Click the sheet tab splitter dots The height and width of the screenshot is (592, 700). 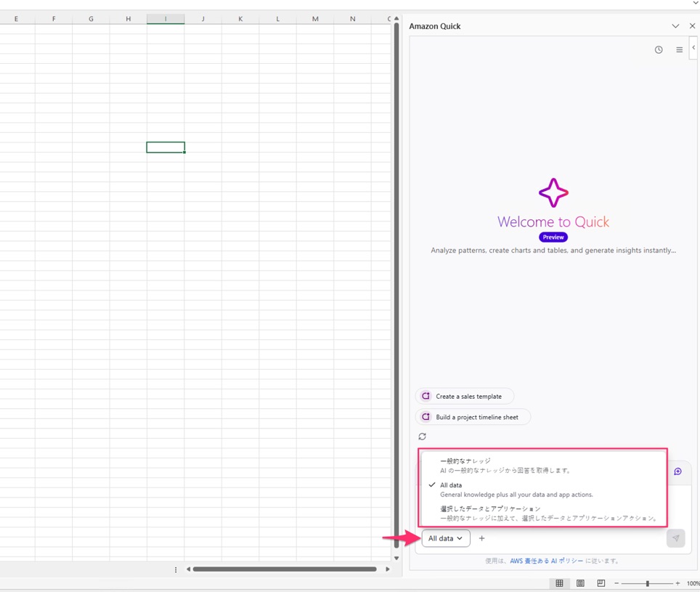pos(176,569)
